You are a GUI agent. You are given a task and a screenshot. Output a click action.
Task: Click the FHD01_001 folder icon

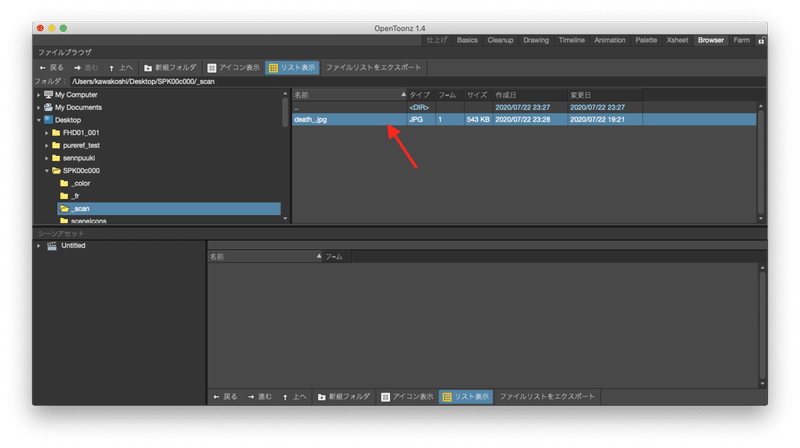56,133
